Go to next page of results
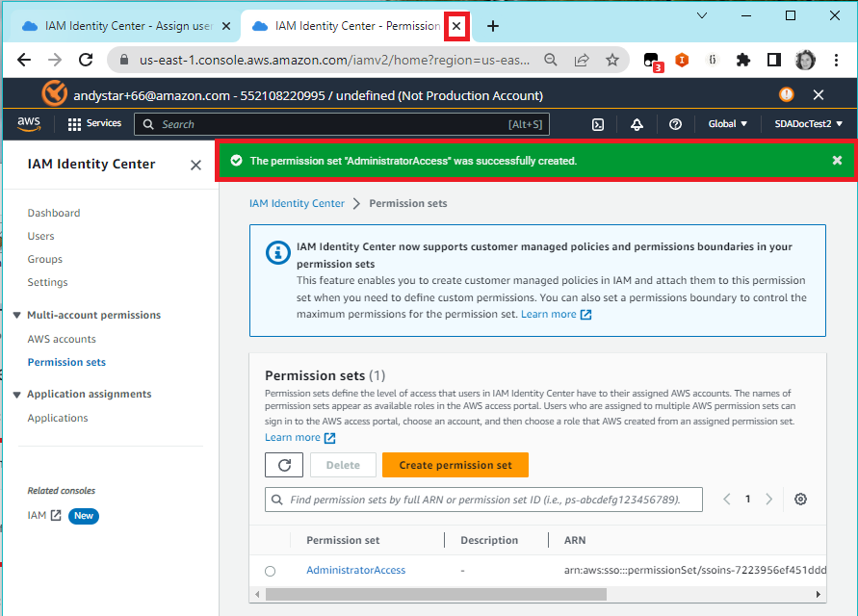This screenshot has width=858, height=616. click(768, 499)
